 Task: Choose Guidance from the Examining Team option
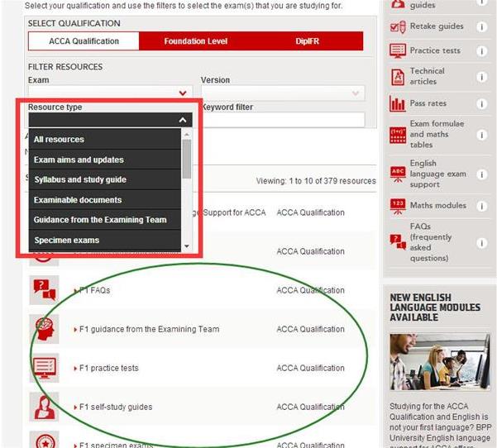pyautogui.click(x=104, y=220)
